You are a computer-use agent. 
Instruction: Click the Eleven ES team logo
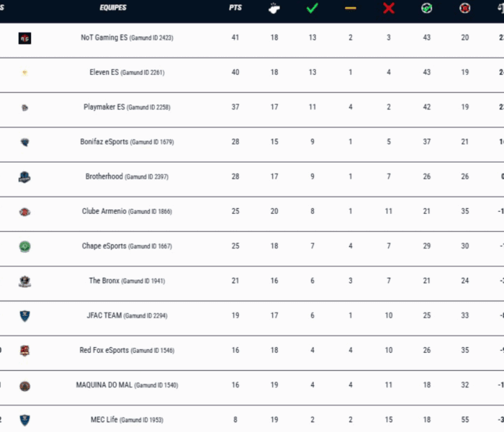point(24,73)
